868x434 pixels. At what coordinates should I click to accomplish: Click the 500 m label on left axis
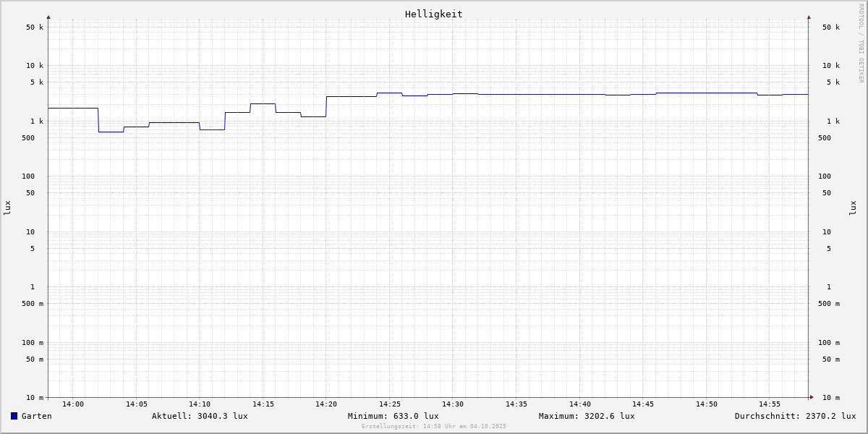tap(33, 304)
